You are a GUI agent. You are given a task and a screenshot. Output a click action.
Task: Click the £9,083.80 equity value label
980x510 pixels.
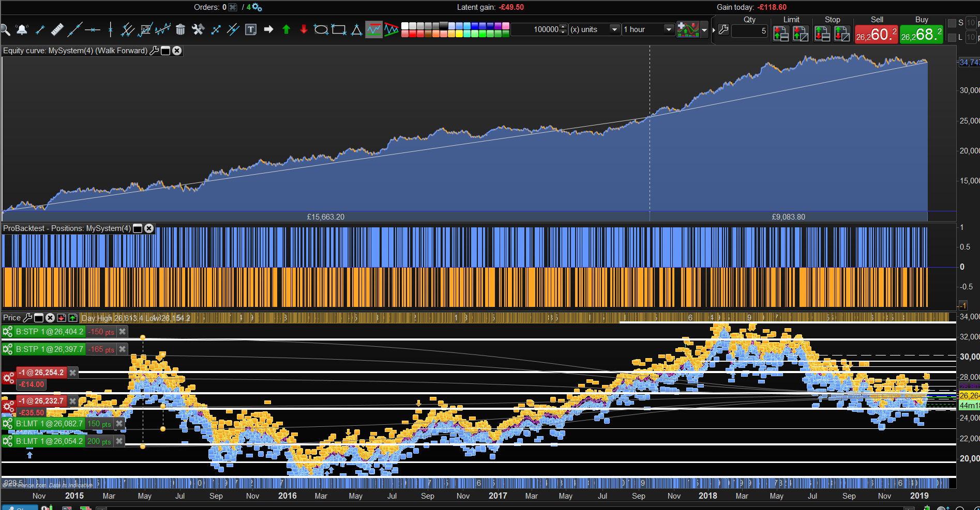[789, 217]
